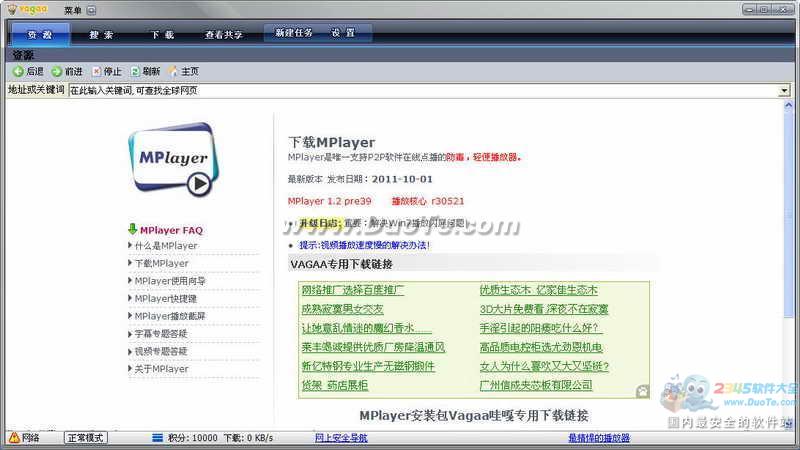
Task: Click the 升级日志 highlighted link
Action: tap(319, 223)
